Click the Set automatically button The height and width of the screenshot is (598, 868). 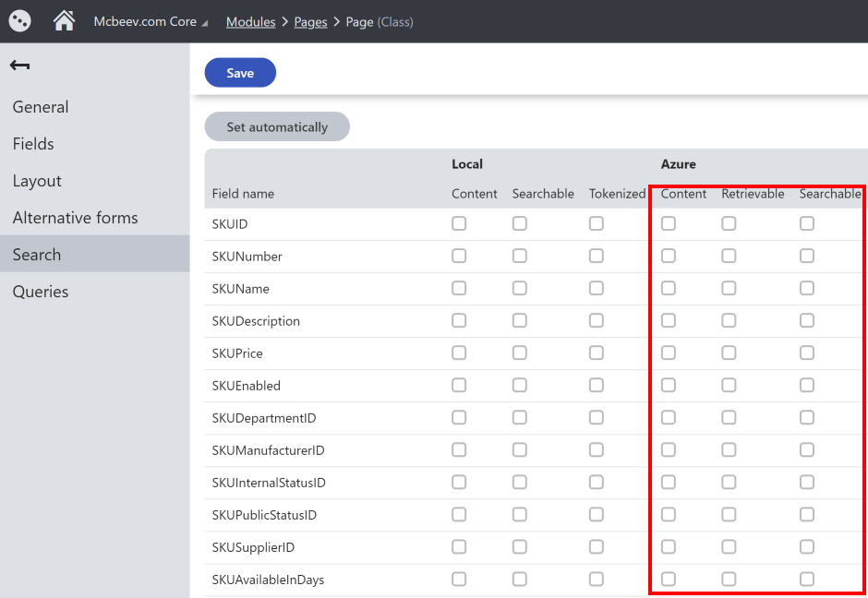tap(277, 127)
